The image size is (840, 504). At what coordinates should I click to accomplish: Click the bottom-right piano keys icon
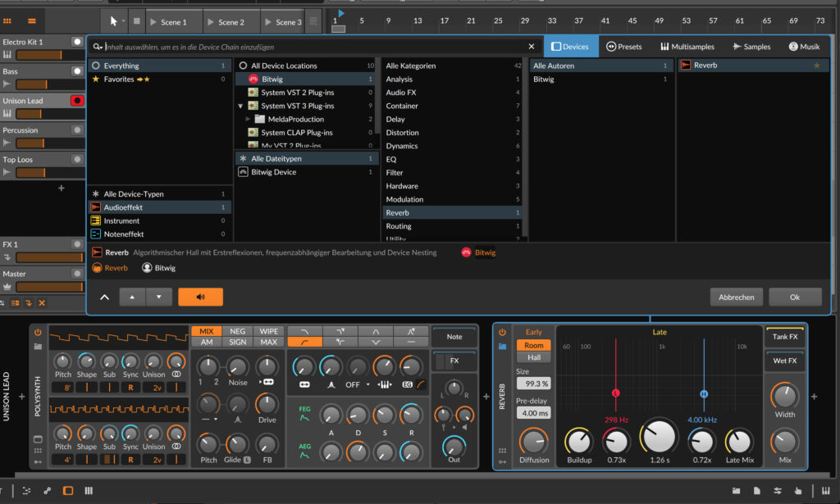(x=826, y=491)
